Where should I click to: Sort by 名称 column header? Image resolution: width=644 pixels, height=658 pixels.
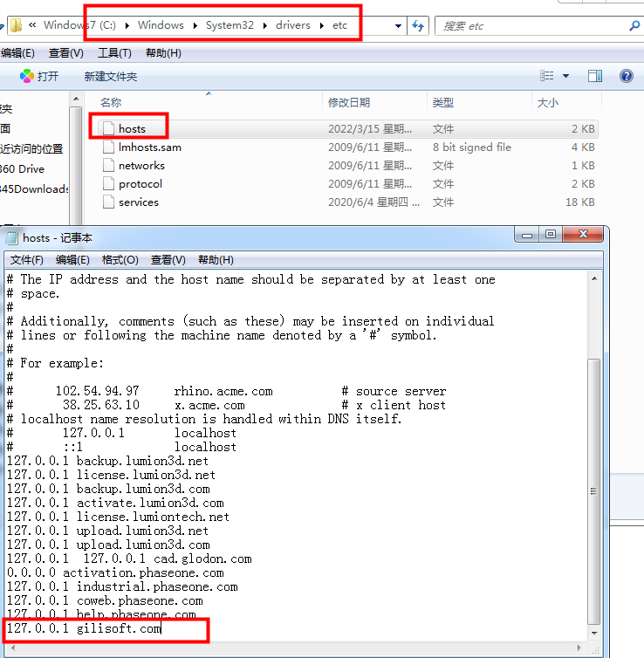pyautogui.click(x=111, y=102)
